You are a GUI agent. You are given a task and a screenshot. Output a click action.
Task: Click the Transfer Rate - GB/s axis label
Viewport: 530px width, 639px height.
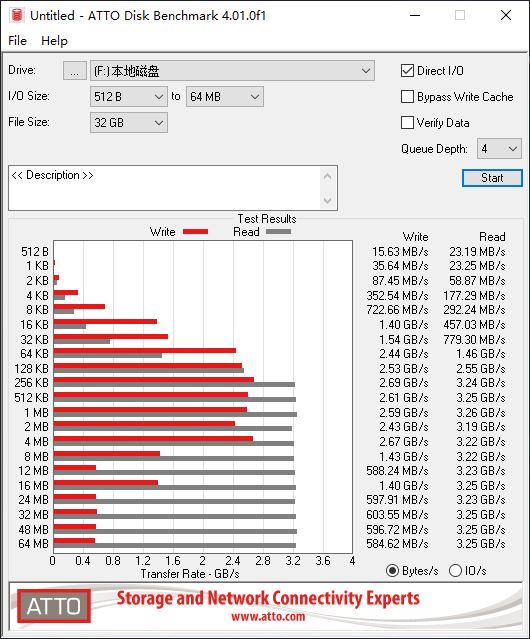190,574
